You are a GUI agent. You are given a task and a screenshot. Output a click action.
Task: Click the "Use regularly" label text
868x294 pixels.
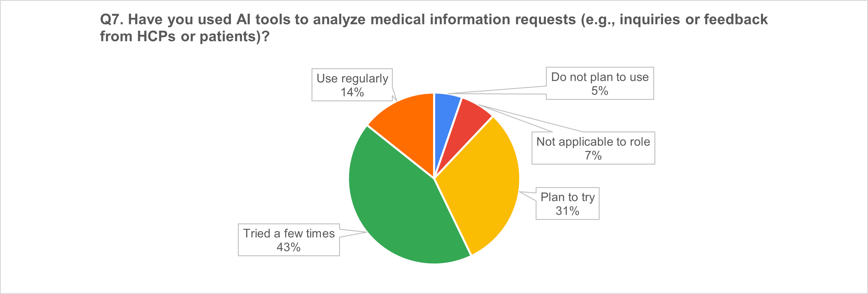(352, 78)
